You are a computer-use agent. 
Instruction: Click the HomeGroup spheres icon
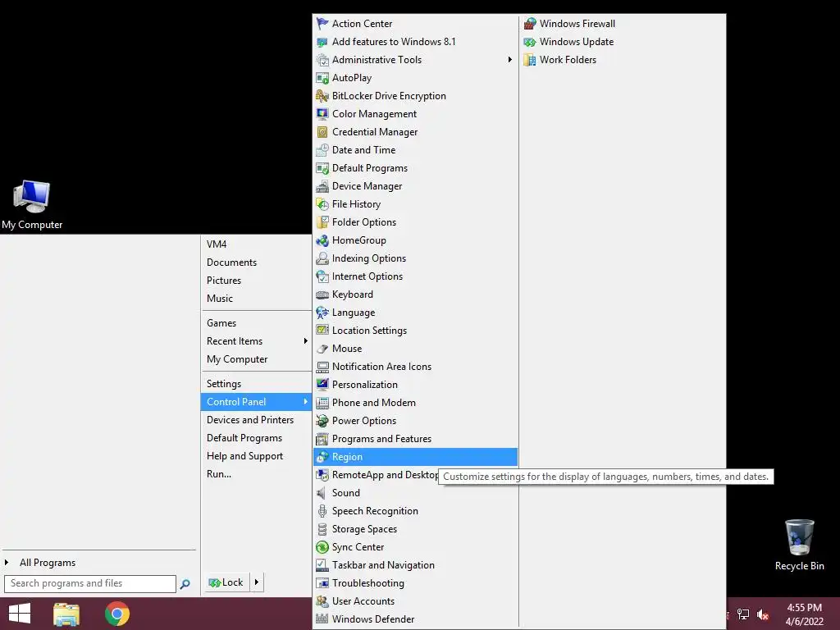pos(322,240)
